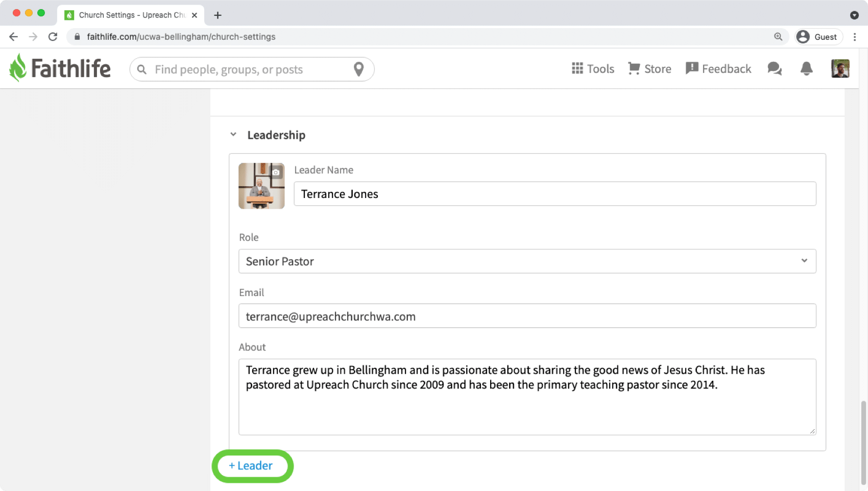Click the Role label

tap(249, 237)
